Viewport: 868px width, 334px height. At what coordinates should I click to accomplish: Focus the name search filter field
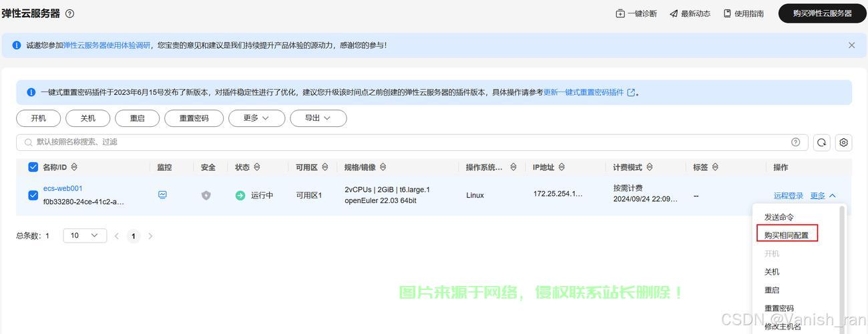412,142
